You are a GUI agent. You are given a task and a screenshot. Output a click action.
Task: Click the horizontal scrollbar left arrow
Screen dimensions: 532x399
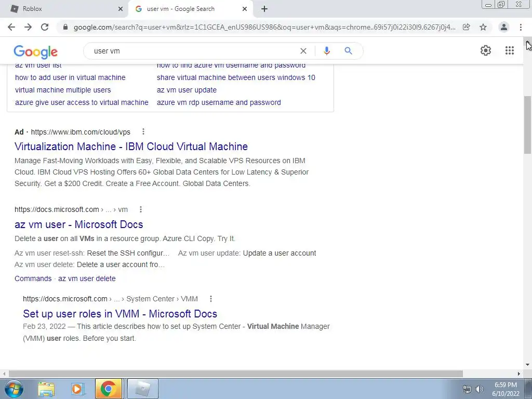point(4,374)
